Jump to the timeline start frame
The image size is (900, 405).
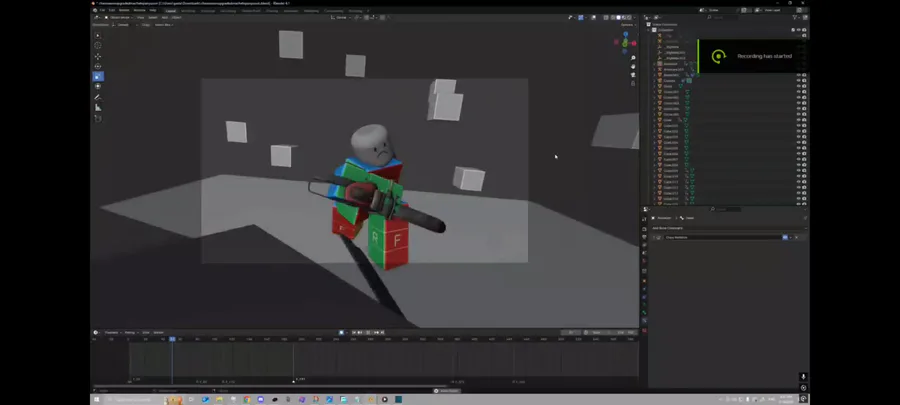point(354,332)
